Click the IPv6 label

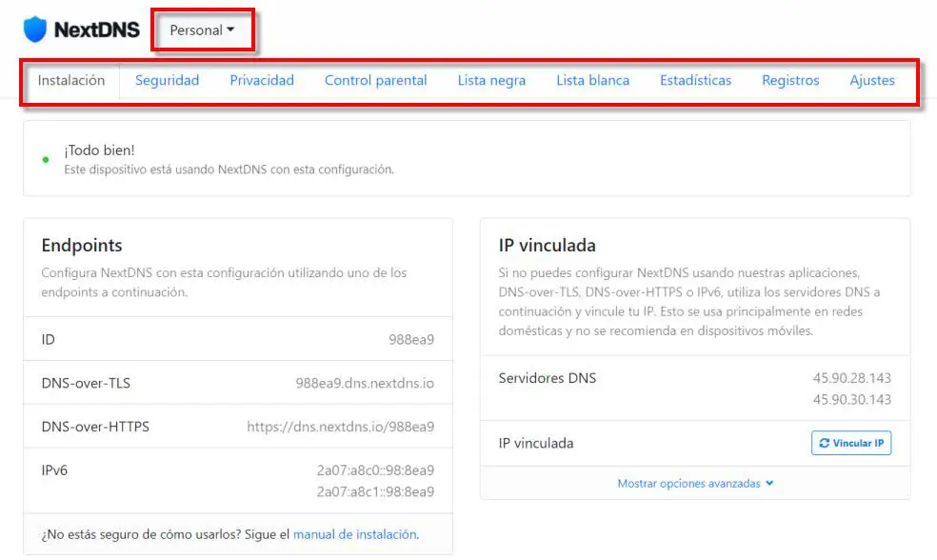pos(54,470)
